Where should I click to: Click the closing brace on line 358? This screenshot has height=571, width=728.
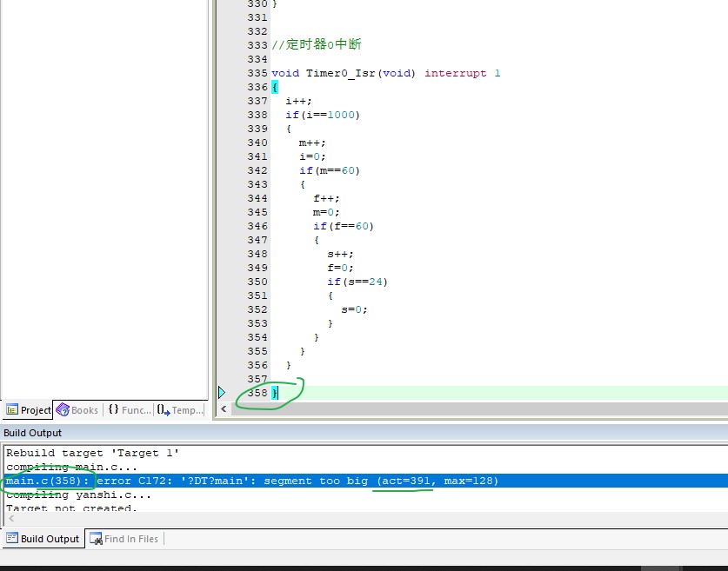275,394
